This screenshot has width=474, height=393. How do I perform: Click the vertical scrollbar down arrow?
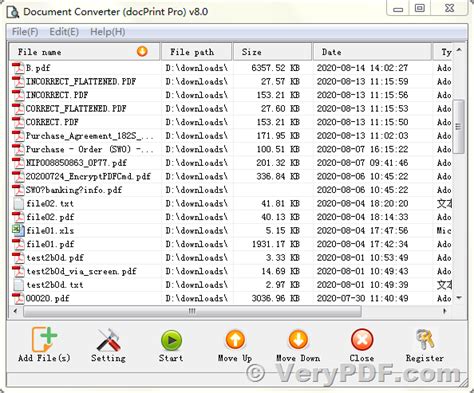459,298
